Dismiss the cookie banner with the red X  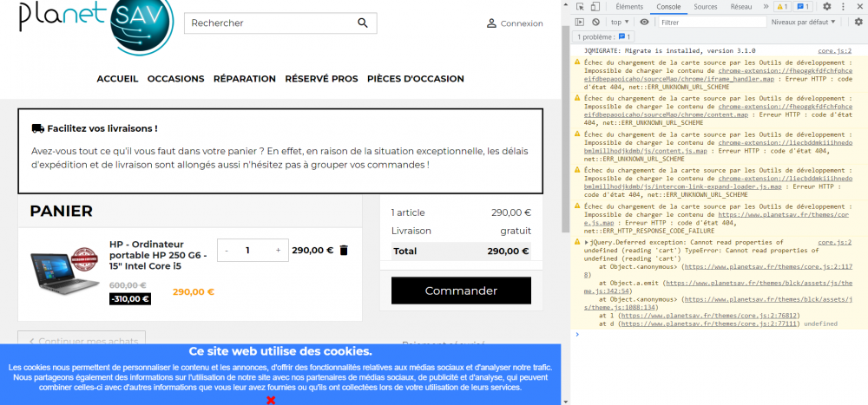271,400
